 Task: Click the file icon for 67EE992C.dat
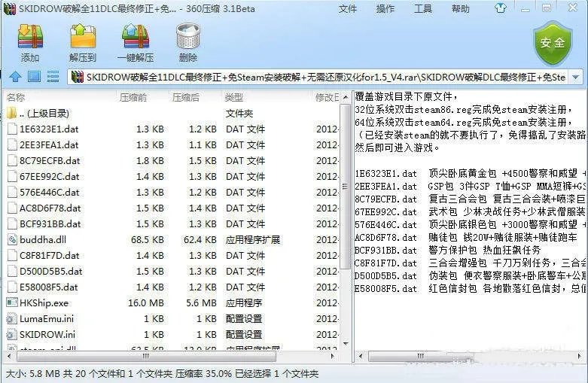pyautogui.click(x=12, y=176)
